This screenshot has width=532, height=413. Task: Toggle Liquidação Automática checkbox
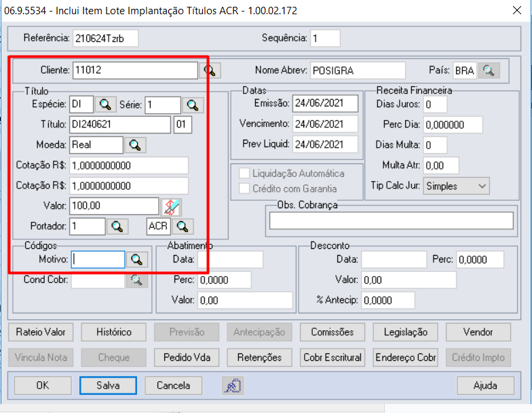click(x=244, y=174)
